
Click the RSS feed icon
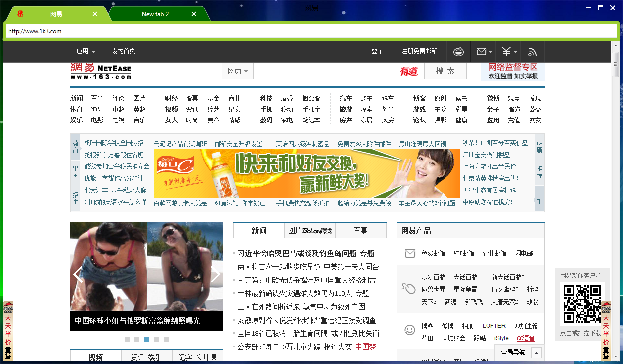[x=533, y=52]
